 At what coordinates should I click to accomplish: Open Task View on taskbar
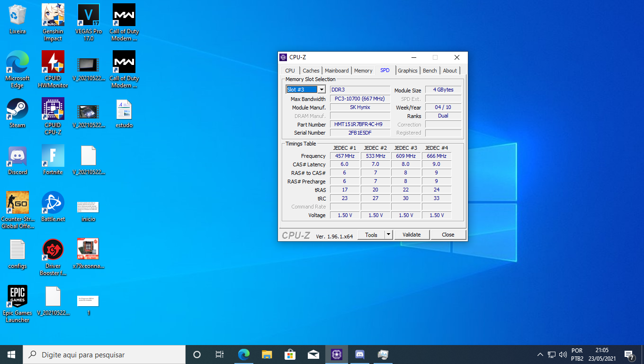220,355
